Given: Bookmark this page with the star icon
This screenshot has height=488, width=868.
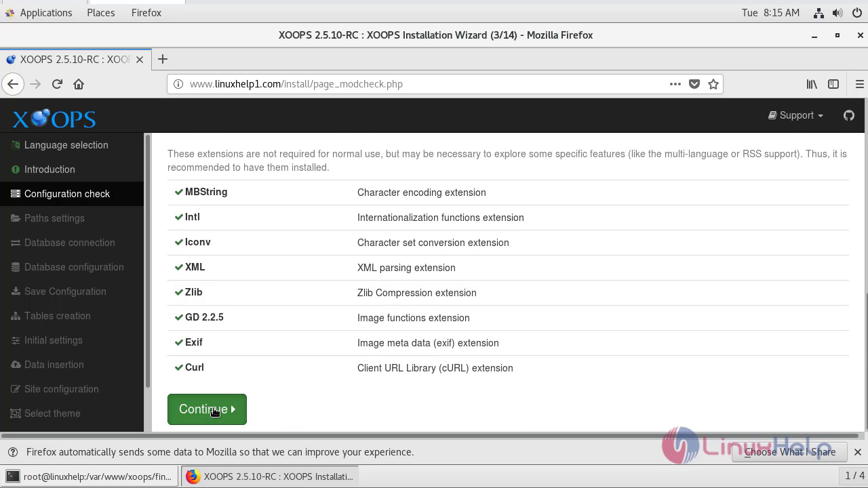Looking at the screenshot, I should [713, 84].
